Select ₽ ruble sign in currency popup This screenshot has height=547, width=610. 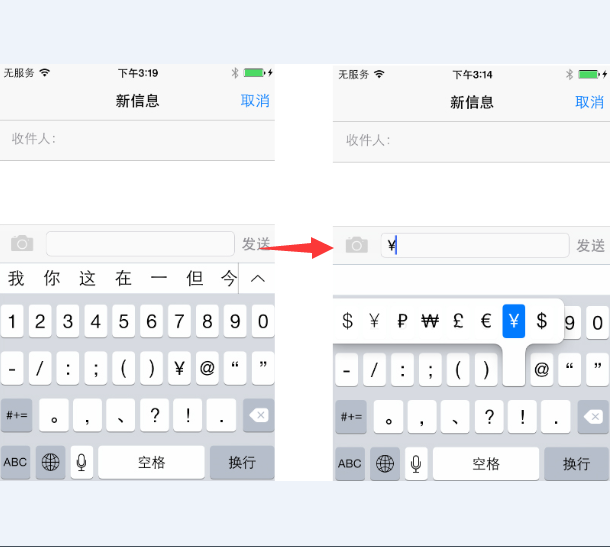(402, 321)
